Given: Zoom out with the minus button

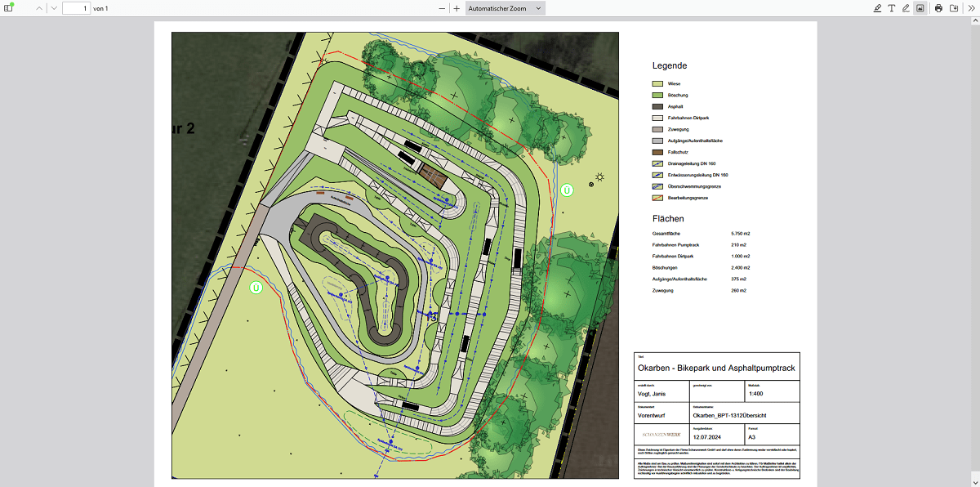Looking at the screenshot, I should [442, 8].
